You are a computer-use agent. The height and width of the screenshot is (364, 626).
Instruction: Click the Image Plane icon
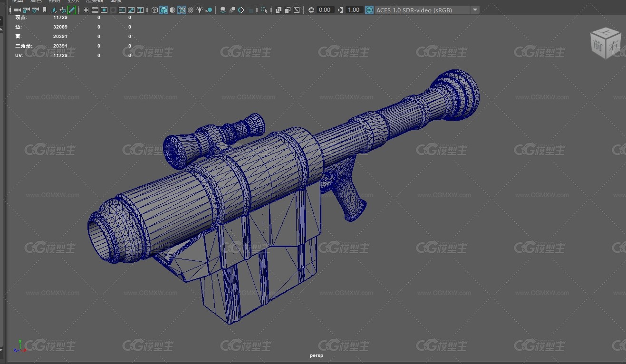pyautogui.click(x=54, y=10)
